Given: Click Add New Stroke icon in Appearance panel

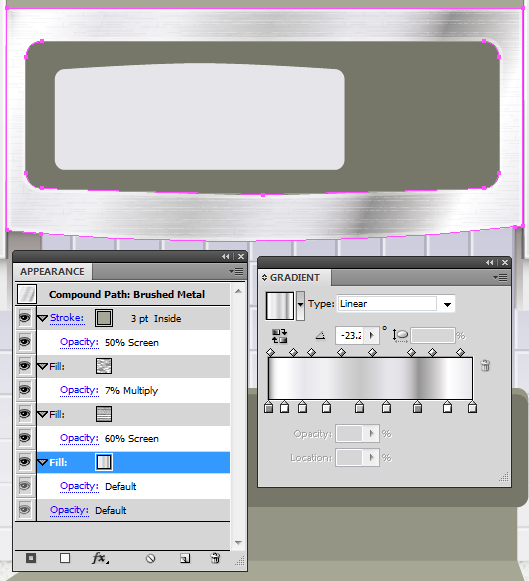Looking at the screenshot, I should pos(31,558).
